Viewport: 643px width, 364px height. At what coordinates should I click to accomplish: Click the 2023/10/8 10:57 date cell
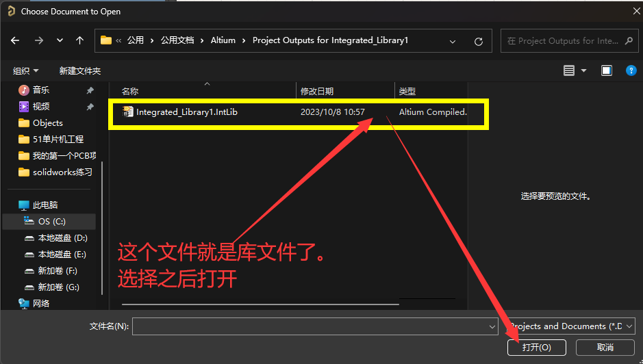coord(333,112)
